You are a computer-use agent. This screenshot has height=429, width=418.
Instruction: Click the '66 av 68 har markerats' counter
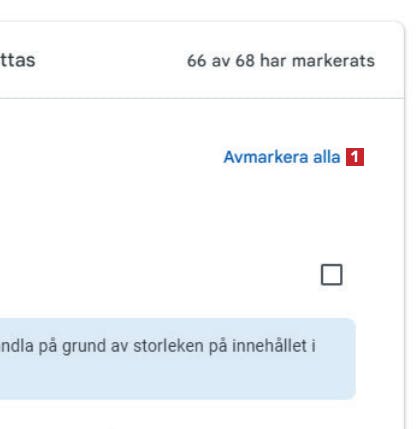coord(281,61)
